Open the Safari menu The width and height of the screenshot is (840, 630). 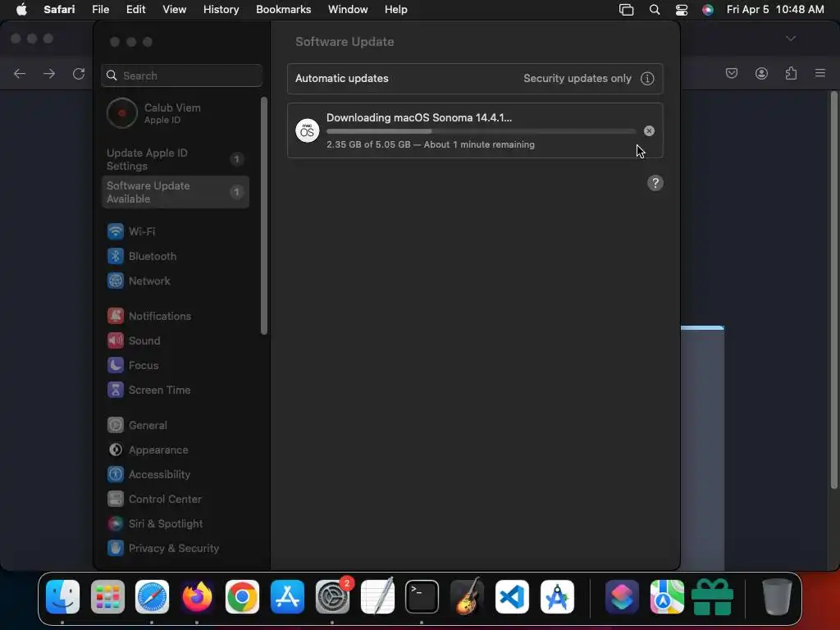[x=59, y=10]
